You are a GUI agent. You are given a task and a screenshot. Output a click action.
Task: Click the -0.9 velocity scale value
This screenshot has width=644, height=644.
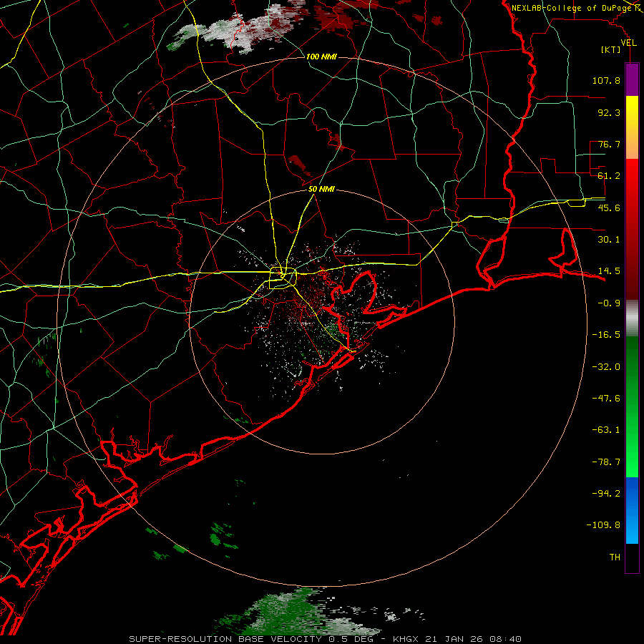point(609,303)
